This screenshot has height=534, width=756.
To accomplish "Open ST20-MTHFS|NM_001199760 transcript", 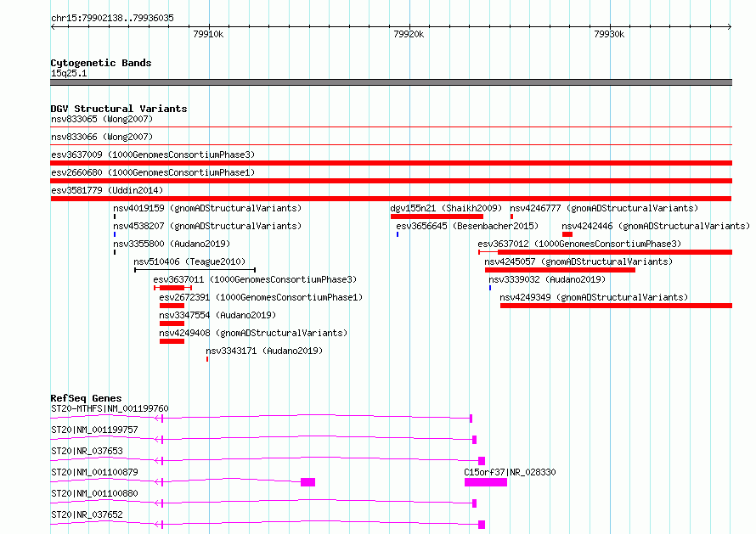I will 110,408.
